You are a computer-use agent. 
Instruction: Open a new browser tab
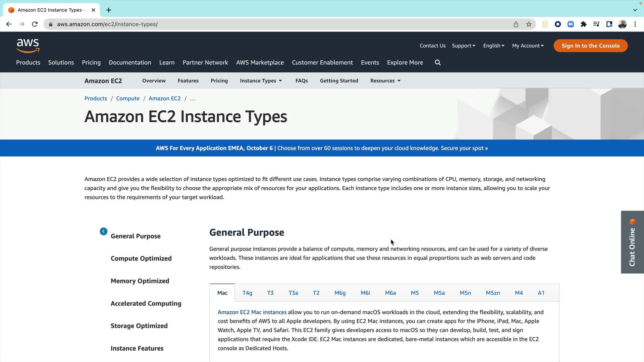tap(109, 10)
